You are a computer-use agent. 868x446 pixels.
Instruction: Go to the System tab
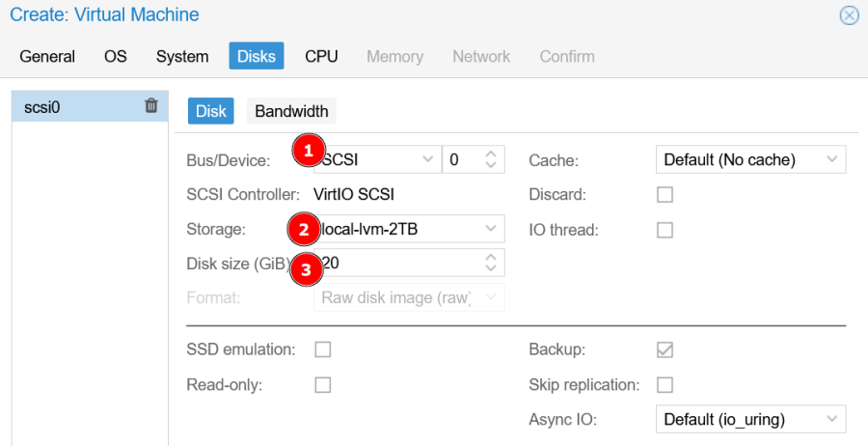pos(182,56)
